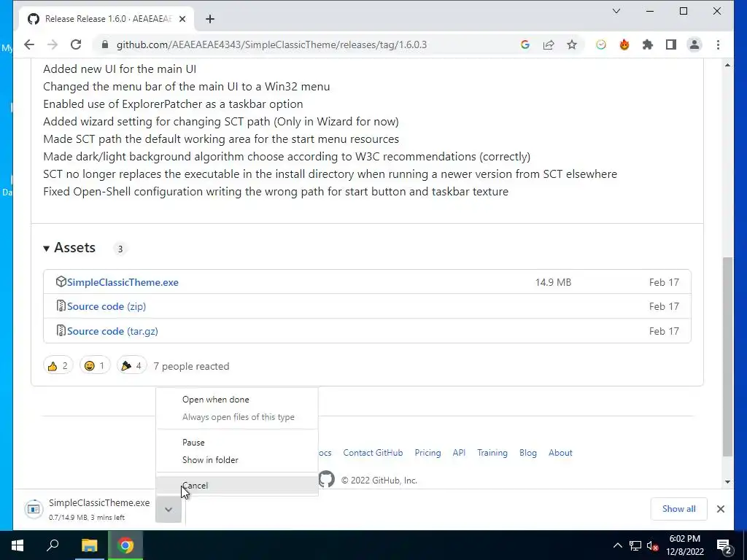
Task: Click the download item file icon
Action: (x=34, y=509)
